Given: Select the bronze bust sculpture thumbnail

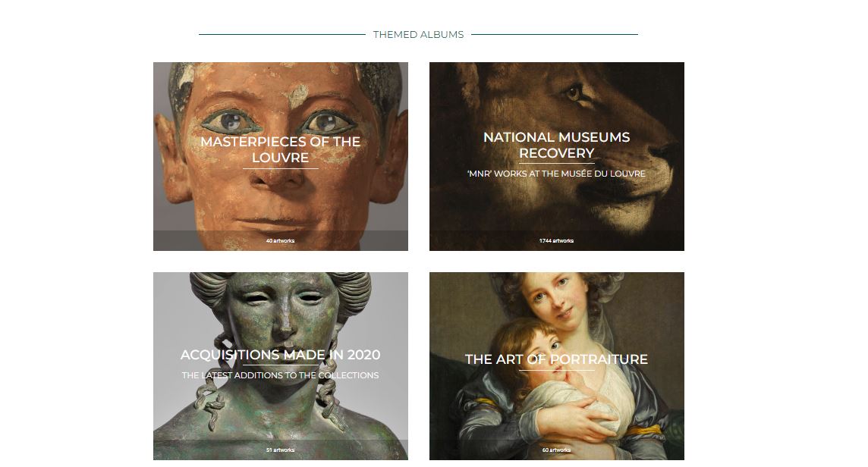Looking at the screenshot, I should tap(281, 365).
